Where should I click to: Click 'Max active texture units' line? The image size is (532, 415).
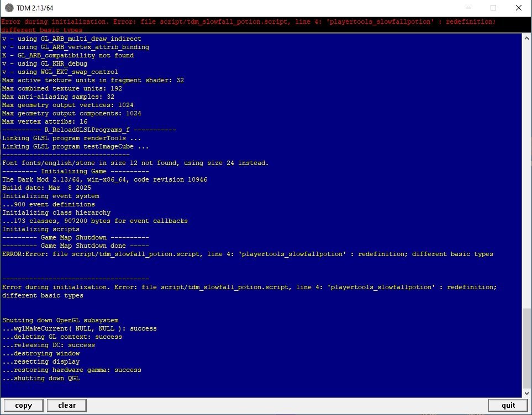(x=93, y=80)
